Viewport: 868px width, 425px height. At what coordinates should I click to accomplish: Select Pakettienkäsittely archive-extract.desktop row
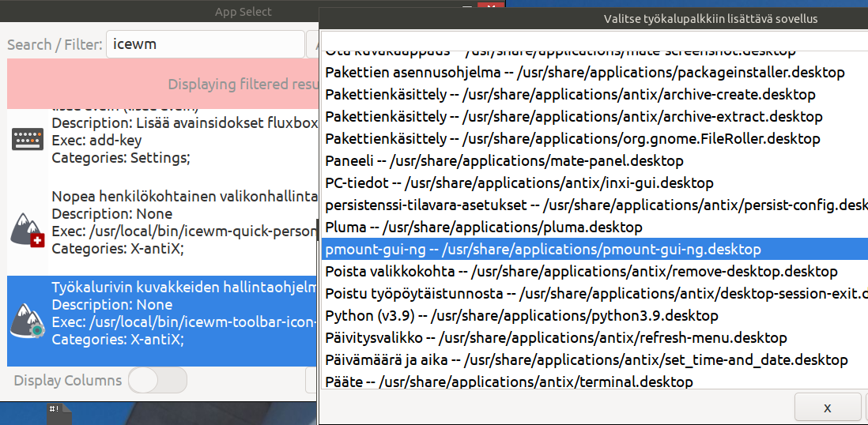(594, 117)
